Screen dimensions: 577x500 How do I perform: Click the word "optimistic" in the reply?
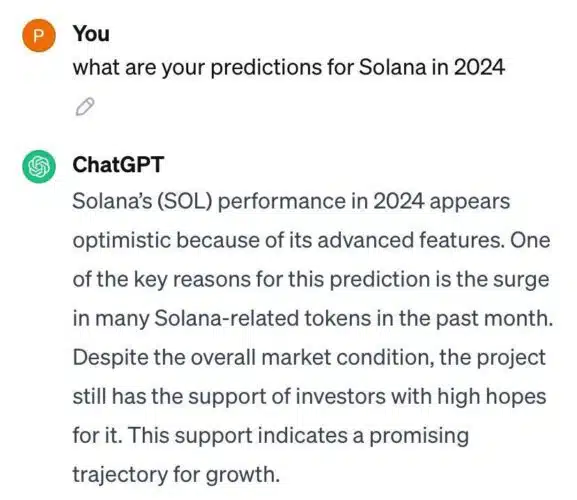point(121,241)
